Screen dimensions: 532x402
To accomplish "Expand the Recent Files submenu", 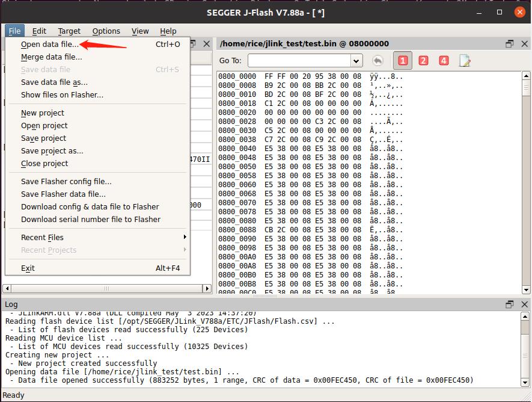I will click(98, 237).
